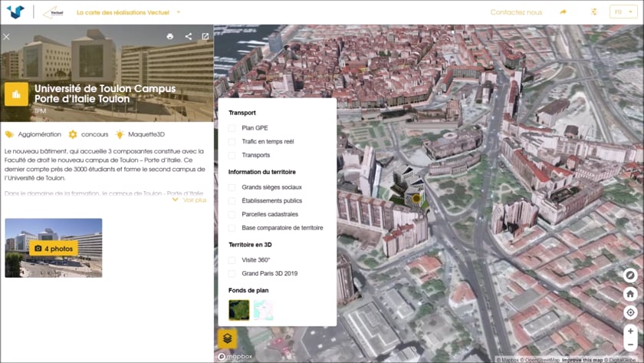This screenshot has height=363, width=644.
Task: Open the 4 photos gallery
Action: tap(54, 249)
